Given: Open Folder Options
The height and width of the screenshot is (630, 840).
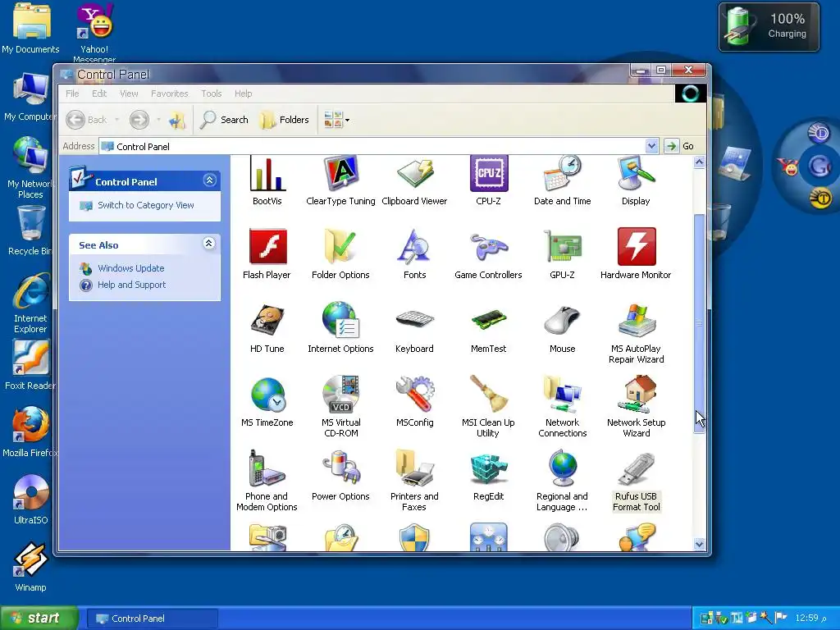Looking at the screenshot, I should tap(340, 254).
